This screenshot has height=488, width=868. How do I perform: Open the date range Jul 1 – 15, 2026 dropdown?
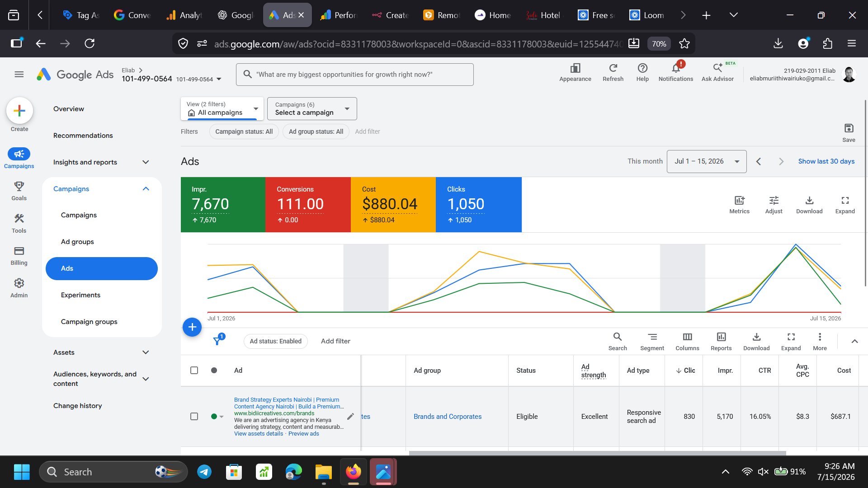pos(707,161)
